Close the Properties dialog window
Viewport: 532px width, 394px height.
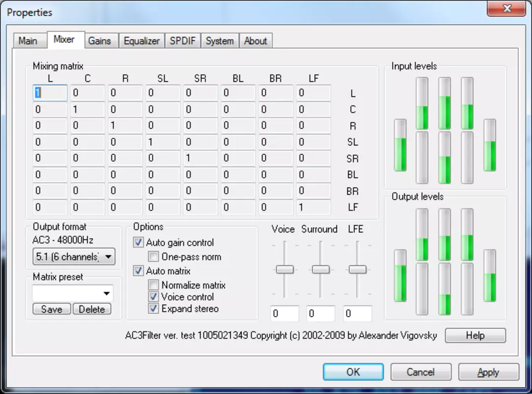coord(506,8)
